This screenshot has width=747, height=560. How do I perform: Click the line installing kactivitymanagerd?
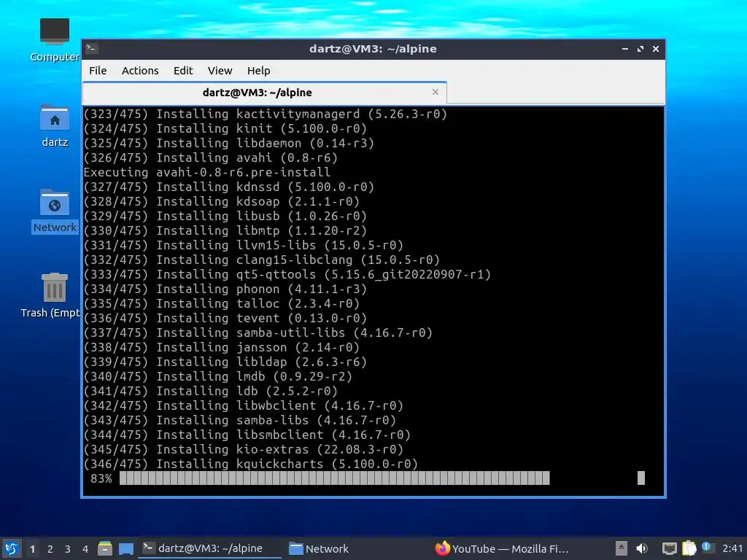coord(266,114)
